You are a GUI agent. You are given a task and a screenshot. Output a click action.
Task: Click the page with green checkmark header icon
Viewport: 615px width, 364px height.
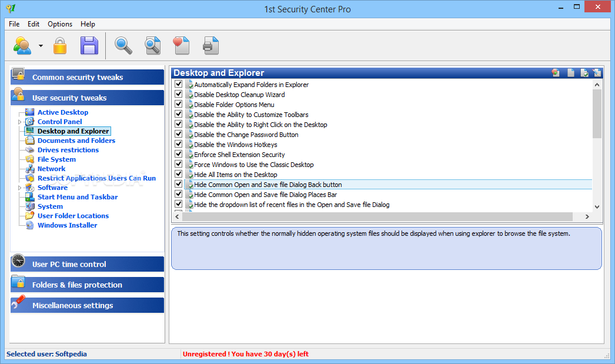pos(584,72)
